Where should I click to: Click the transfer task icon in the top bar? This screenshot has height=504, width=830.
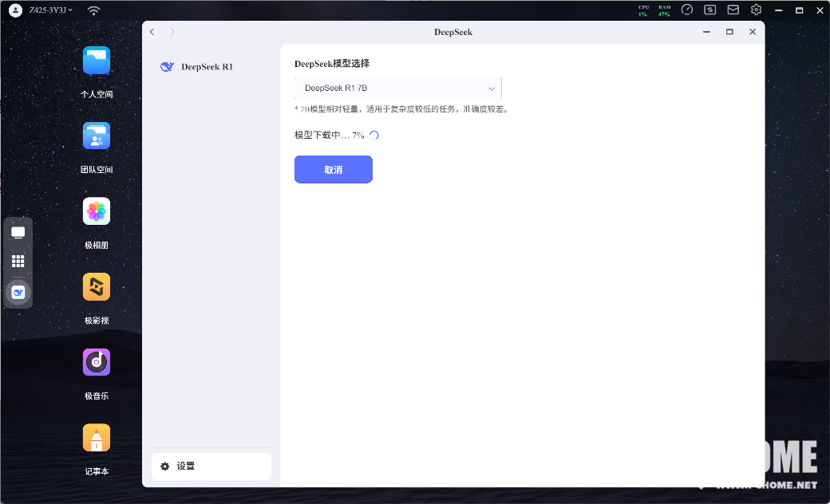click(709, 10)
